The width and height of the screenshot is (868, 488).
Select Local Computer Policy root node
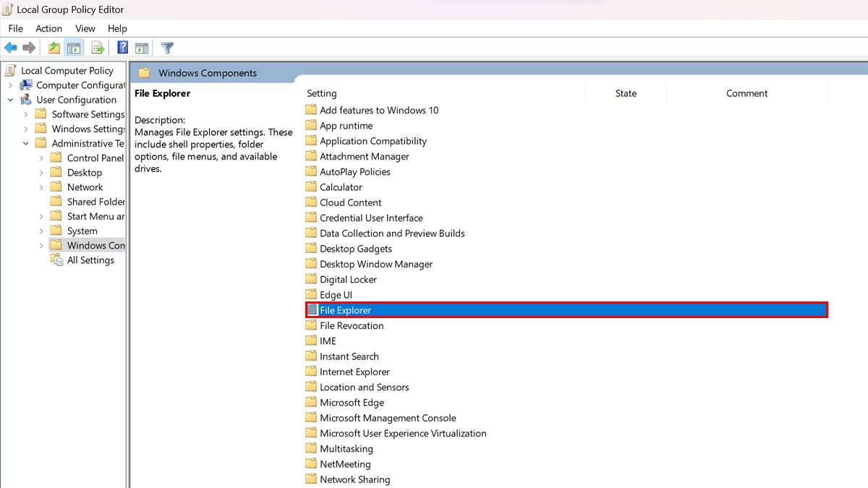pyautogui.click(x=67, y=71)
